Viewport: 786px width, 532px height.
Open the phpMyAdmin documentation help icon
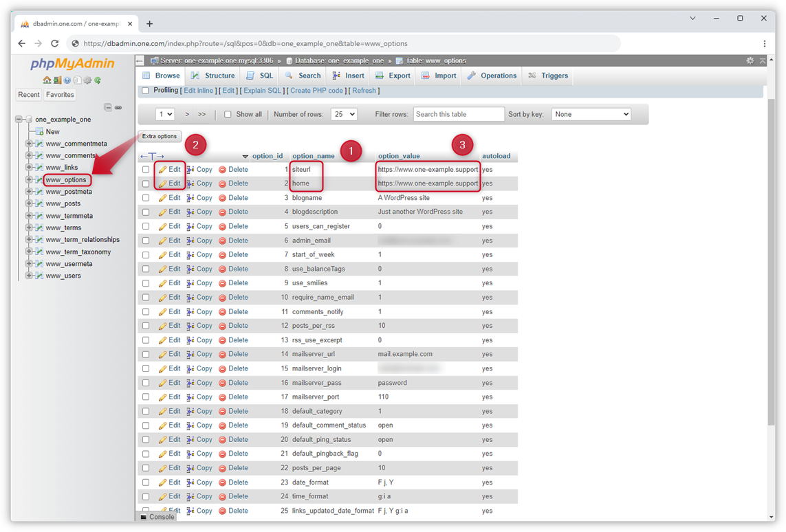[x=67, y=80]
